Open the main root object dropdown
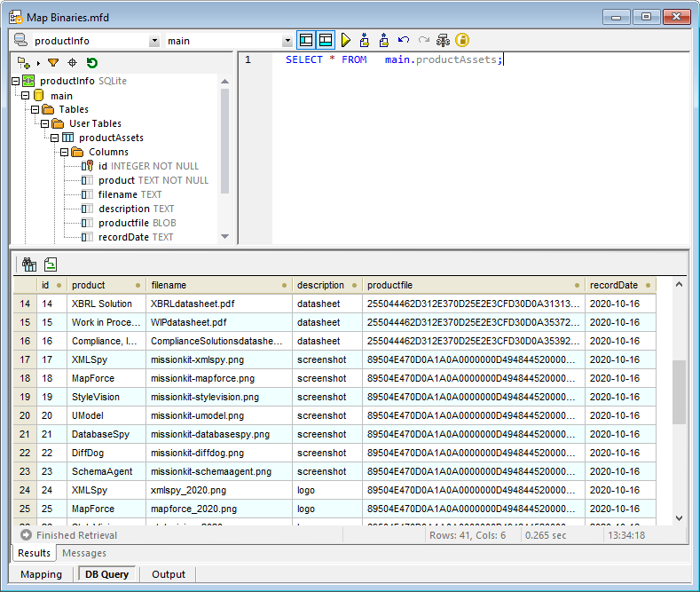Viewport: 700px width, 592px height. coord(287,41)
